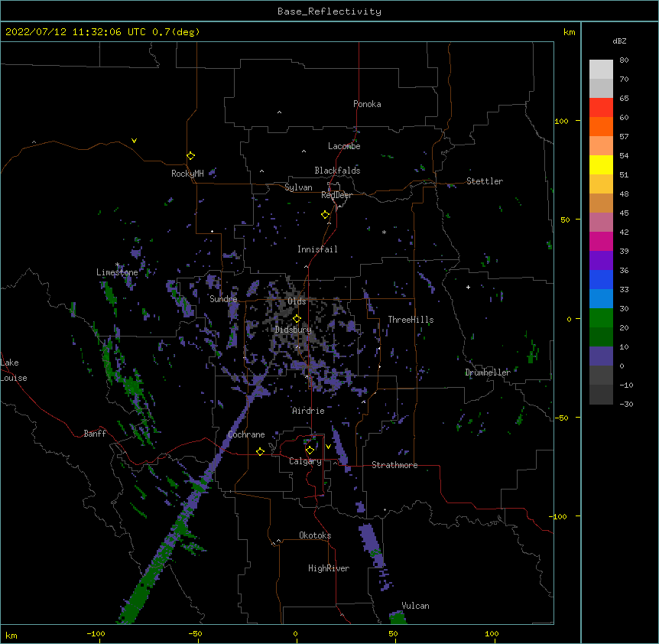The width and height of the screenshot is (659, 644).
Task: Click the Limestone label
Action: point(117,272)
